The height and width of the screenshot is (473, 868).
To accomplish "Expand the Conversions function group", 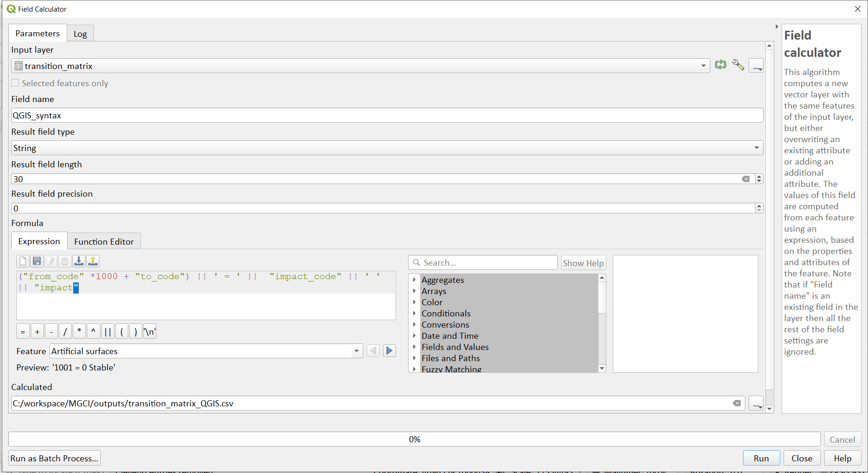I will (x=414, y=324).
